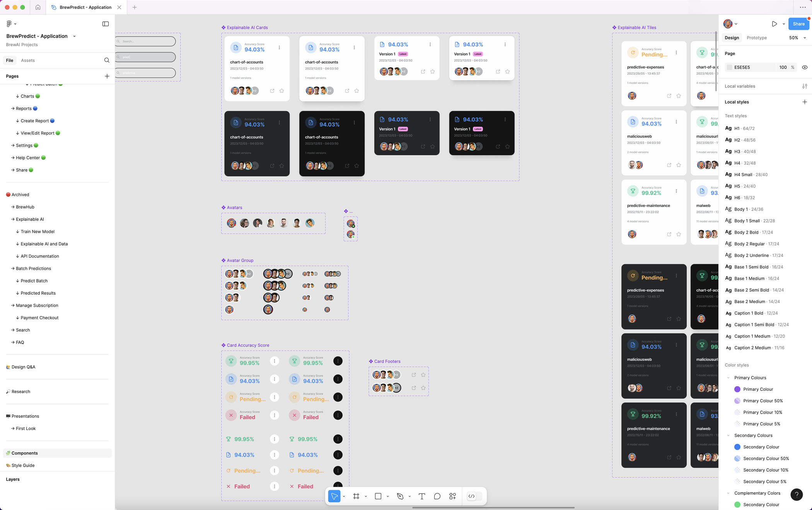
Task: Open the Actions tool in toolbar
Action: tap(453, 496)
